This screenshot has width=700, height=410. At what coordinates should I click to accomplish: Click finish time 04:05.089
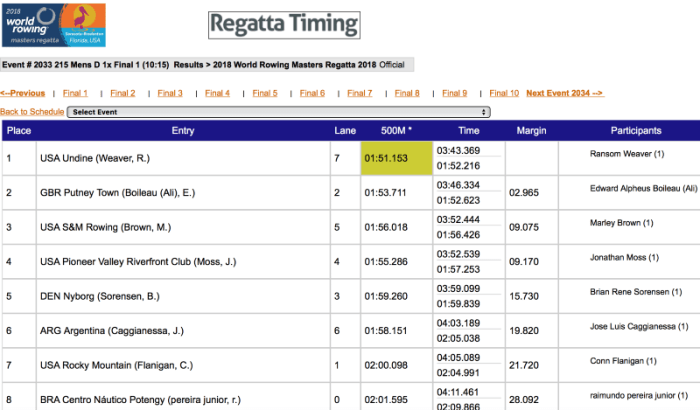pos(458,358)
